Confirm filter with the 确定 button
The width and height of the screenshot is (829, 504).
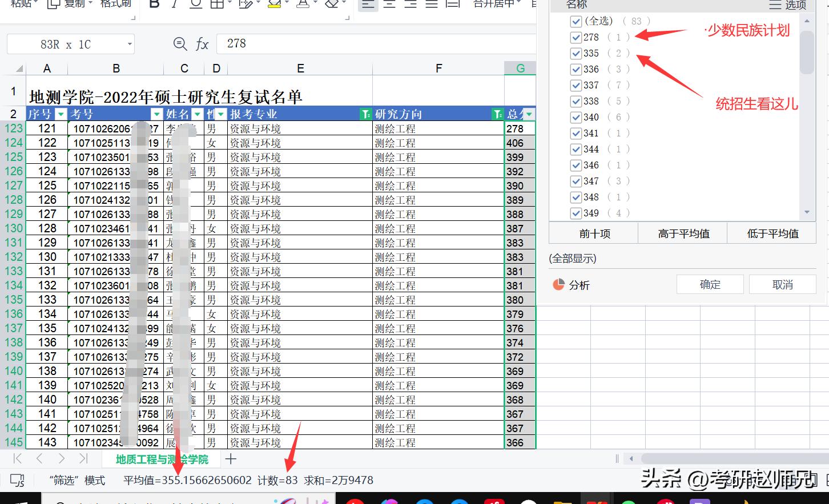710,284
